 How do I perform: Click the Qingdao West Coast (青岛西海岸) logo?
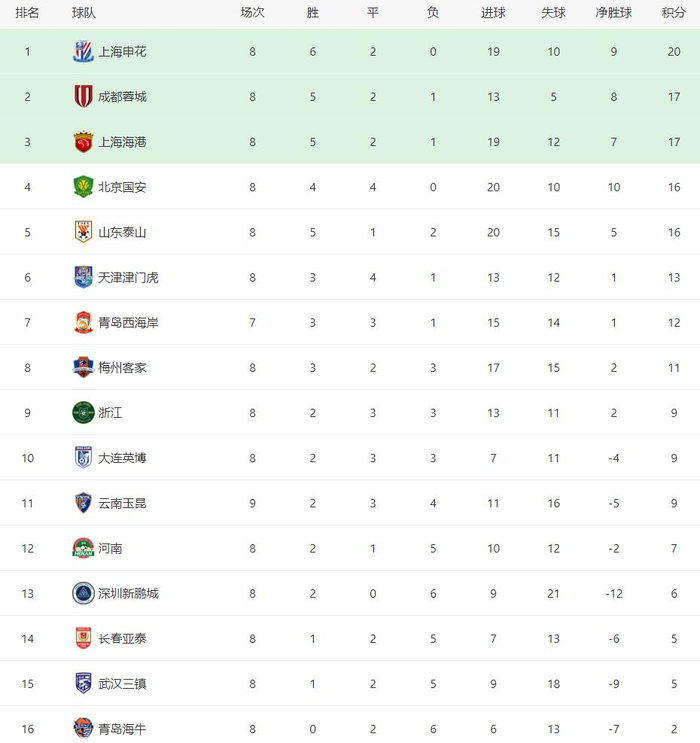(83, 323)
